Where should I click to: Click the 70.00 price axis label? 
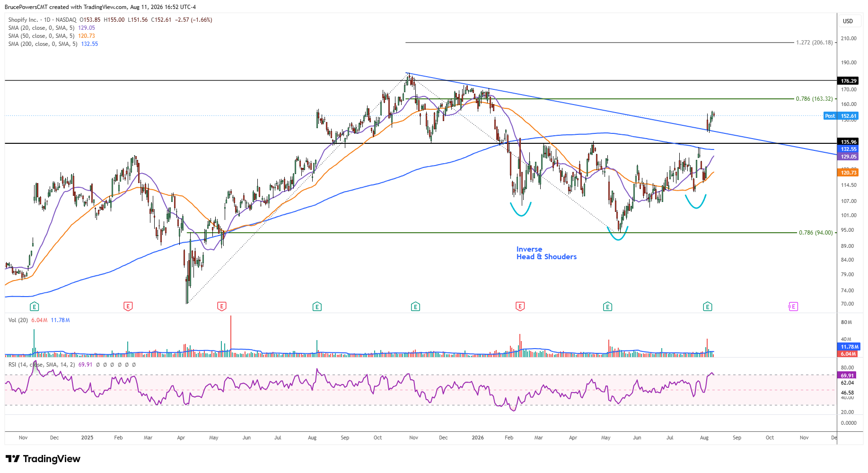point(847,304)
